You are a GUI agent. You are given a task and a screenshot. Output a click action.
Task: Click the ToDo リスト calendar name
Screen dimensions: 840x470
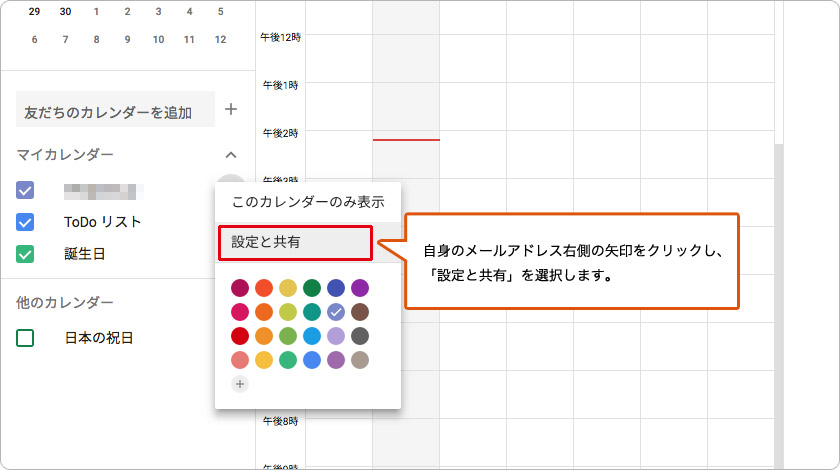coord(103,222)
